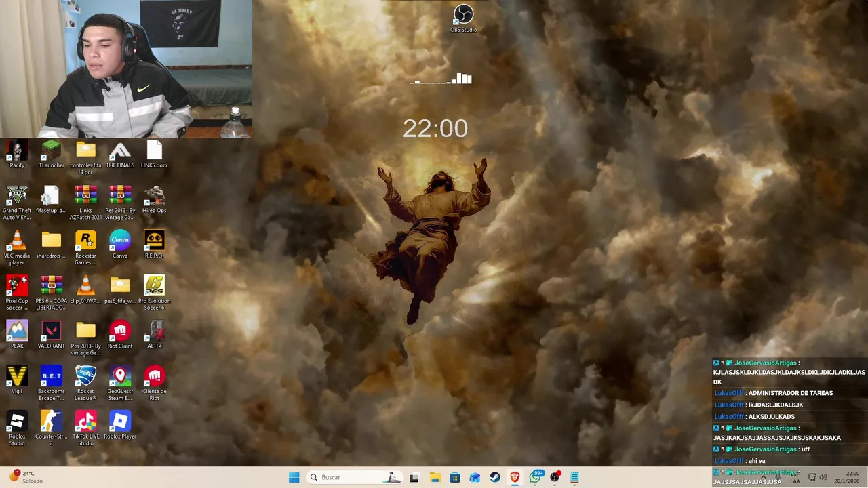Viewport: 868px width, 488px height.
Task: Select the Links AZPatch 2021 archive
Action: pos(85,203)
